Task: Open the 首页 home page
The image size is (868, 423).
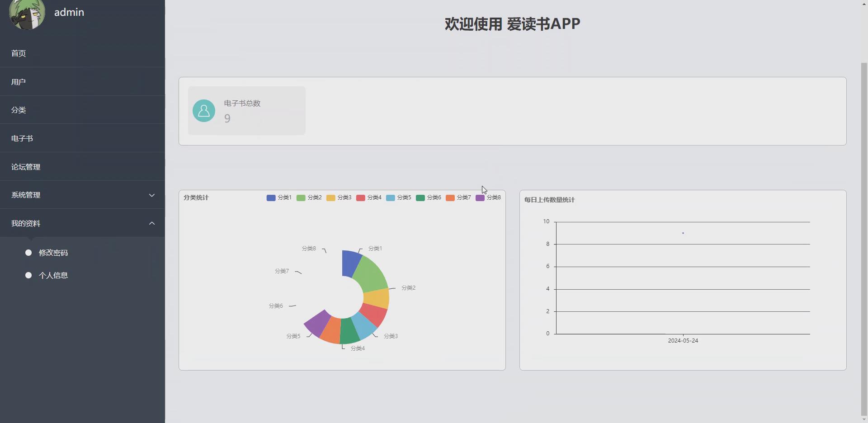Action: (18, 53)
